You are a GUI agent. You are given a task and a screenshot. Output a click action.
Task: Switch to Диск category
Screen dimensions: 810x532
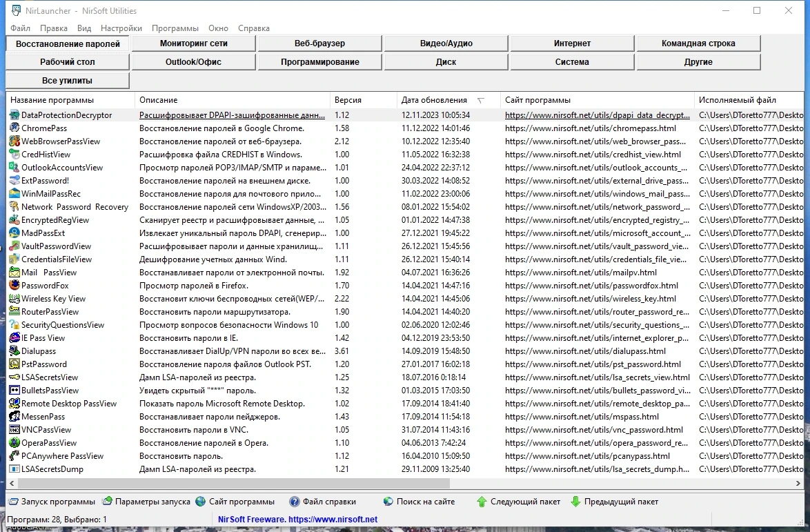[446, 62]
